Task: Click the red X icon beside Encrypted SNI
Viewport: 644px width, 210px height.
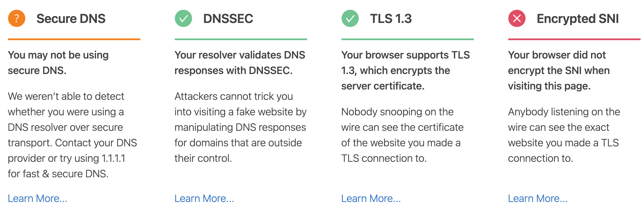Action: click(517, 18)
